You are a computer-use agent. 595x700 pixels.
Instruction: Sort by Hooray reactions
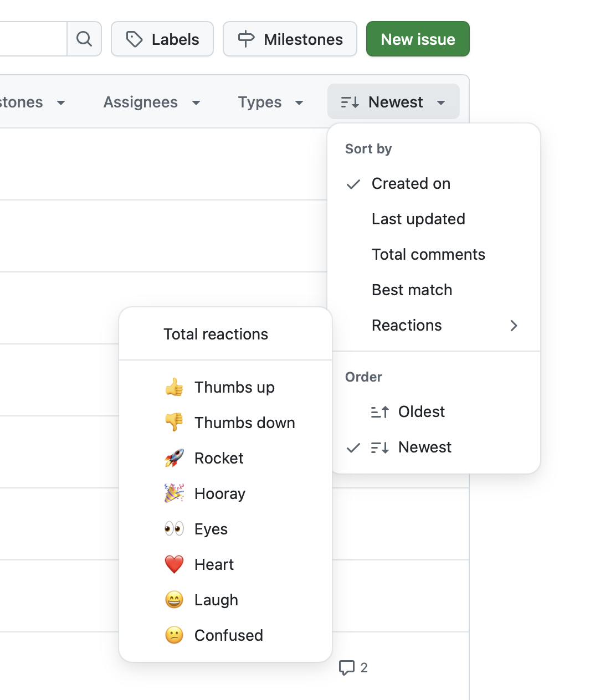pos(219,493)
